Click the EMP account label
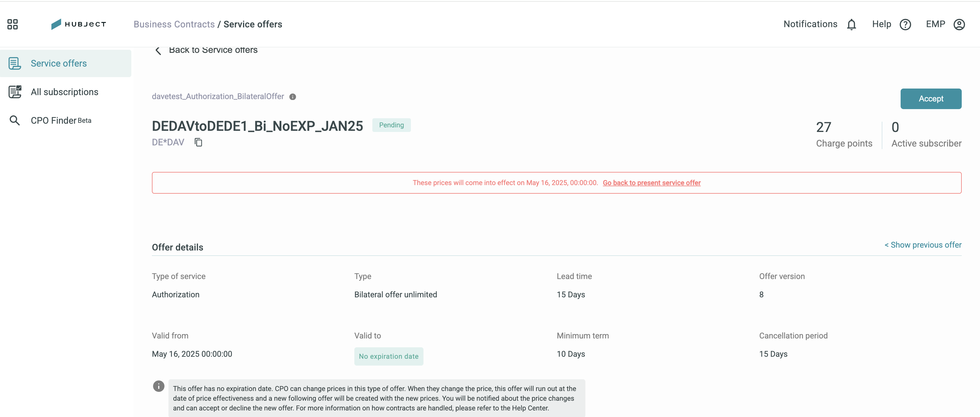 [935, 24]
